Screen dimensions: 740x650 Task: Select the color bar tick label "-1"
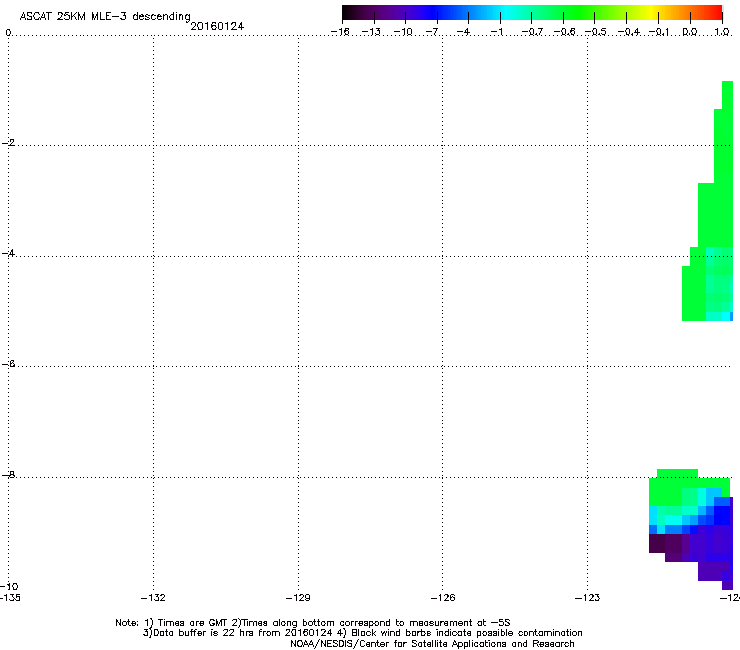click(x=496, y=32)
